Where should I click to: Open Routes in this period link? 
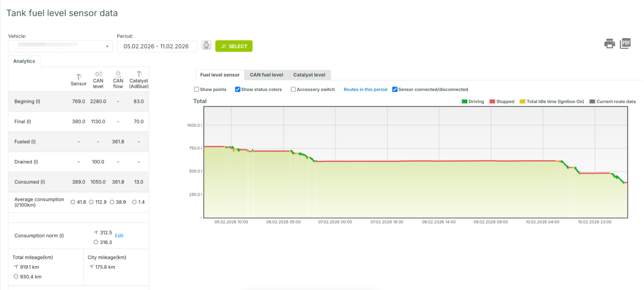pos(365,89)
